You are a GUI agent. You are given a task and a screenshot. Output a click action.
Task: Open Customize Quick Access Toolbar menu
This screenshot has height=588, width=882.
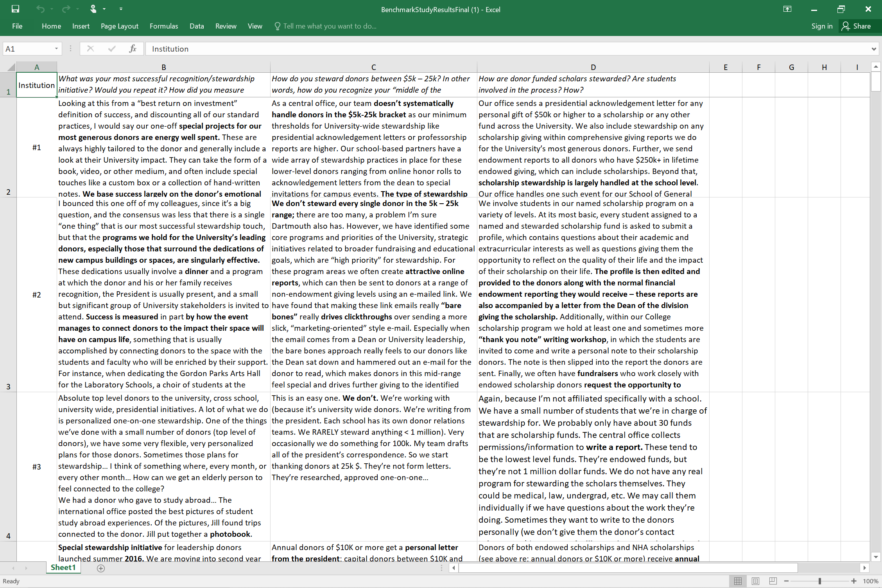[x=121, y=9]
